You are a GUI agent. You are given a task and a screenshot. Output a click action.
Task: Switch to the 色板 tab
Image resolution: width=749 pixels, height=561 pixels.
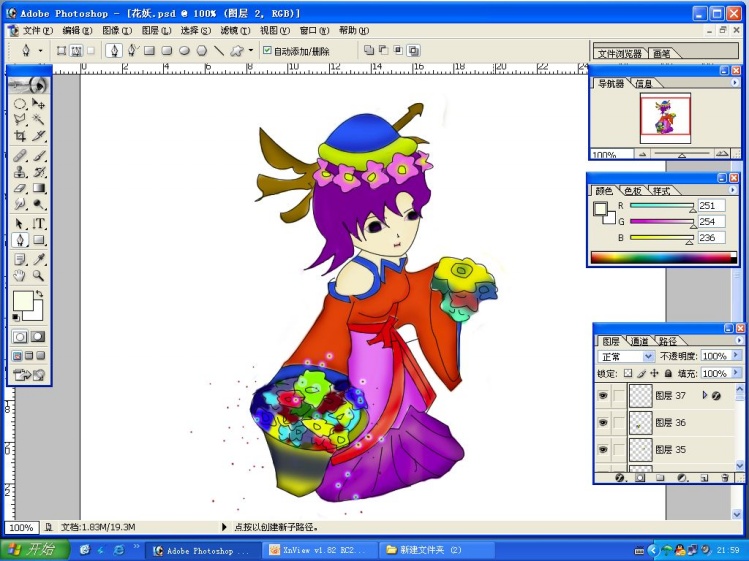pos(632,191)
